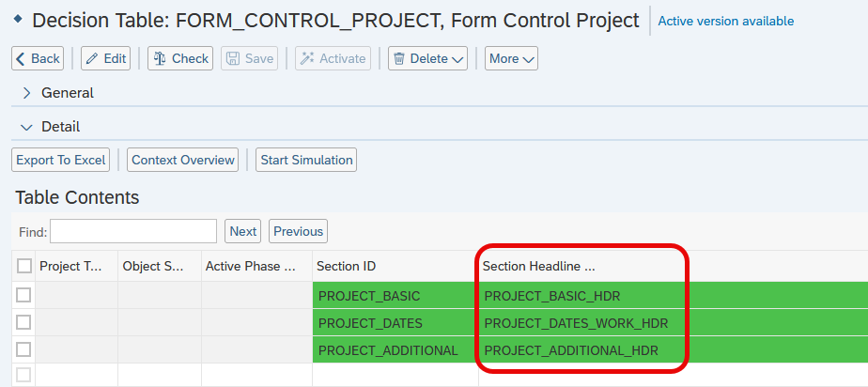Expand the General section
The width and height of the screenshot is (868, 387).
(x=27, y=93)
